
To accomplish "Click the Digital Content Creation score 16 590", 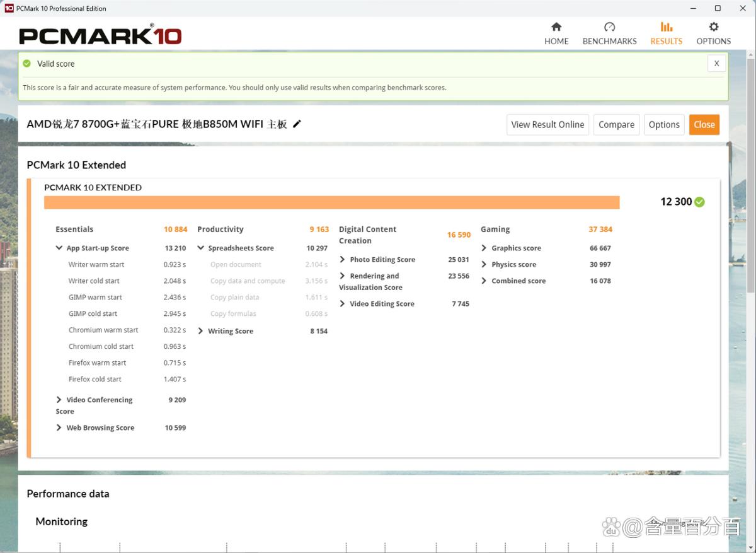I will 459,235.
